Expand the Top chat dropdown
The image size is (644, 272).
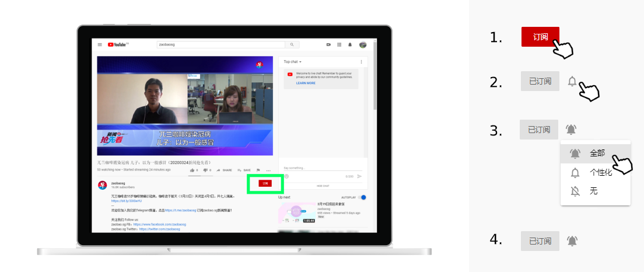292,62
